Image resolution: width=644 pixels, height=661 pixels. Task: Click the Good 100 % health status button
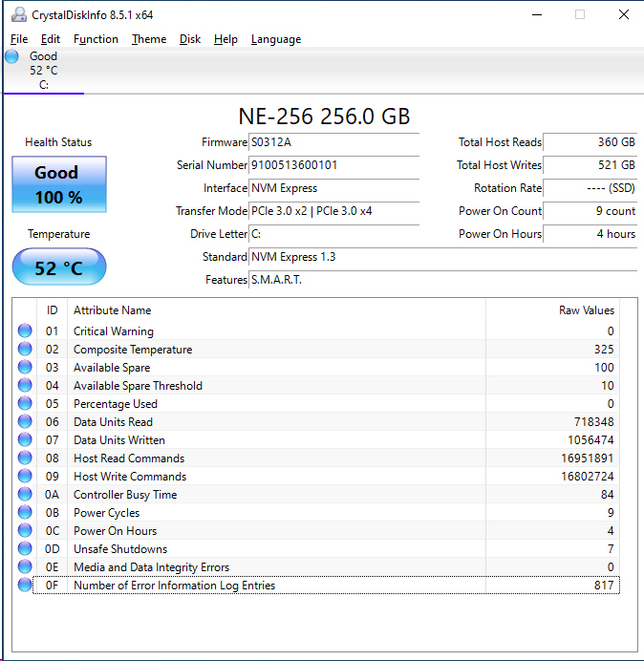(x=58, y=184)
